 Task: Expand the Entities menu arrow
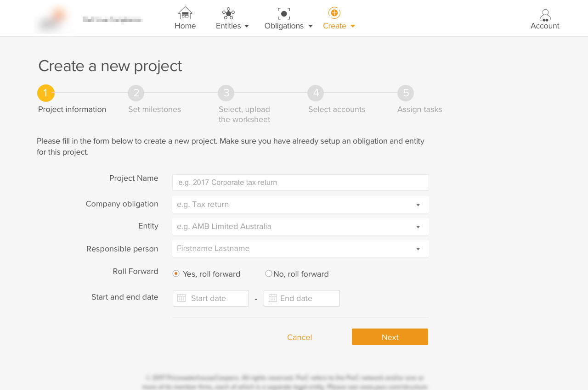pos(247,26)
